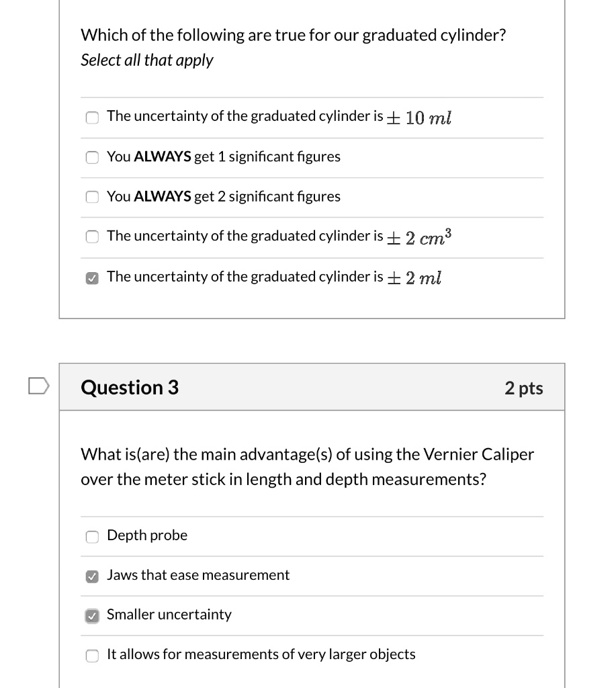Uncheck the 'Smaller uncertainty' answer

click(92, 615)
